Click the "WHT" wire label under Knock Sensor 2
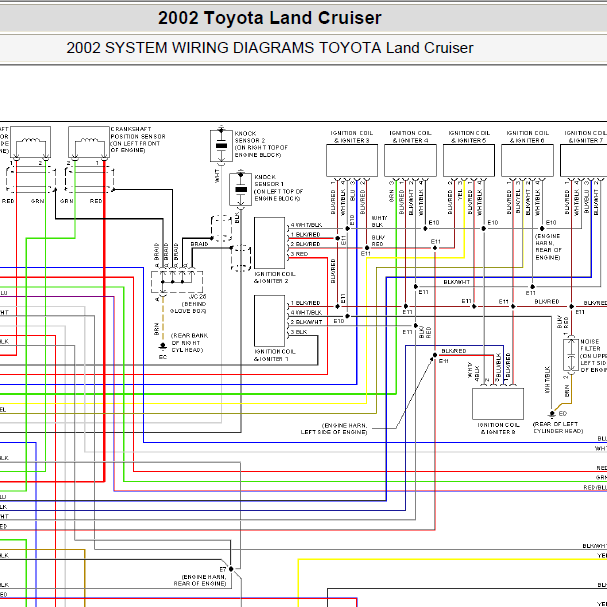 217,177
